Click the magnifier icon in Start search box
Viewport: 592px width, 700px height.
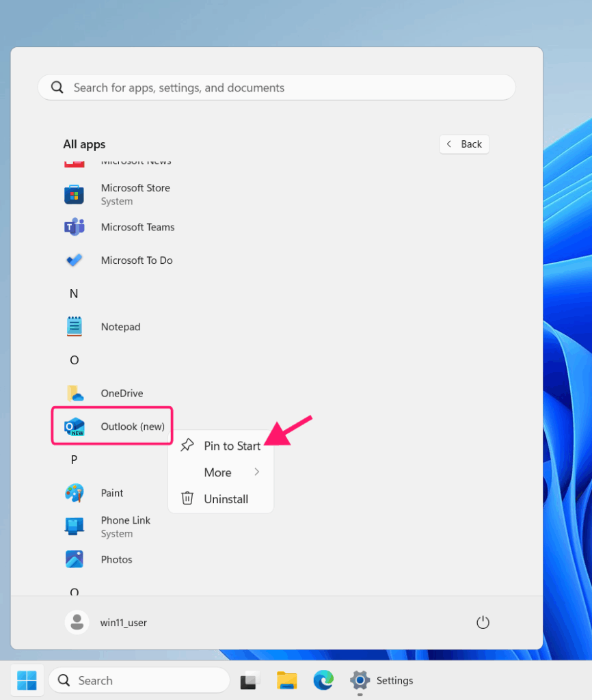pos(57,87)
